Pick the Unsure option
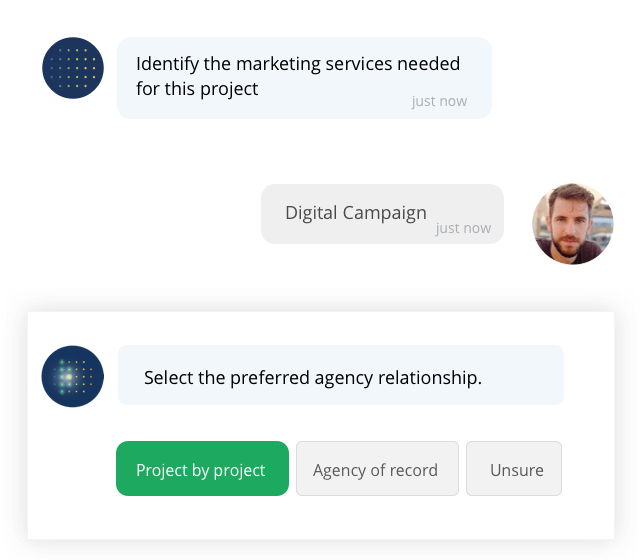Screen dimensions: 640x560 (x=514, y=469)
